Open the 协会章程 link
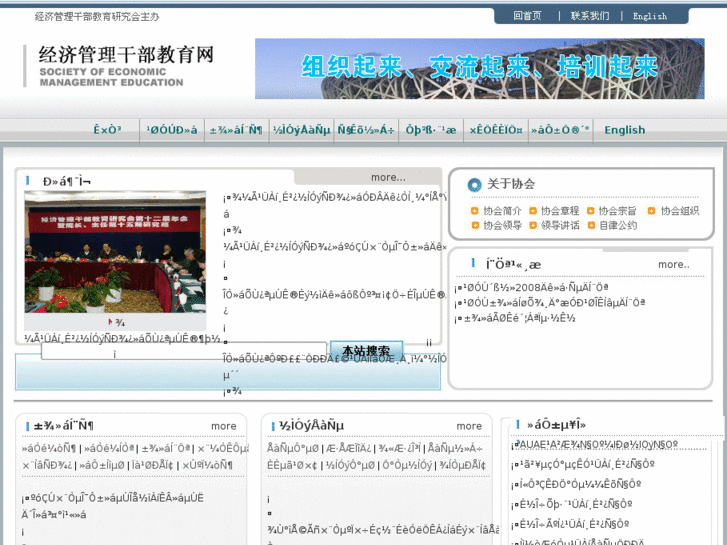Image resolution: width=727 pixels, height=545 pixels. [560, 211]
